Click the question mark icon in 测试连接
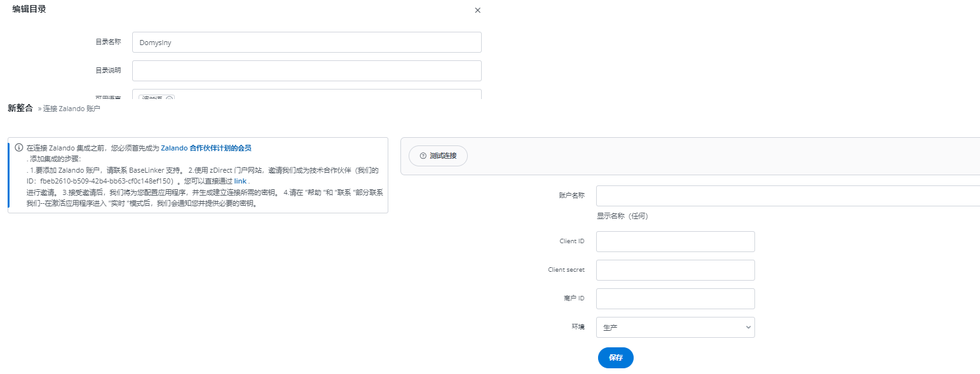980x374 pixels. pyautogui.click(x=423, y=156)
